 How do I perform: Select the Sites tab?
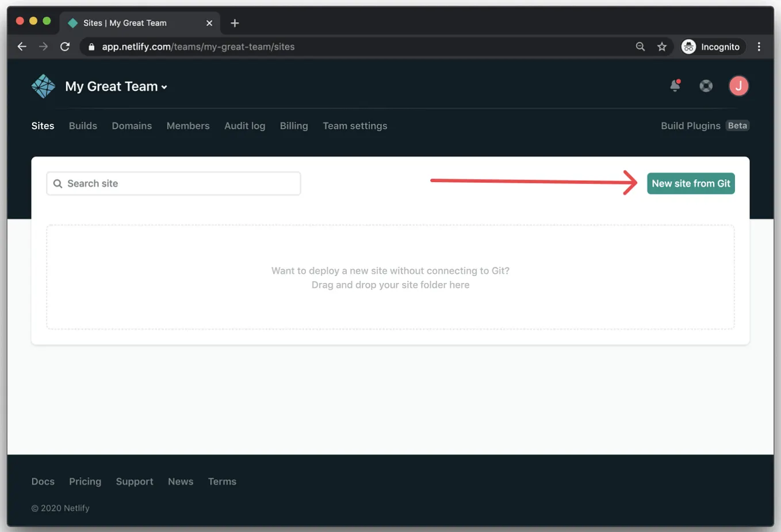click(x=43, y=126)
